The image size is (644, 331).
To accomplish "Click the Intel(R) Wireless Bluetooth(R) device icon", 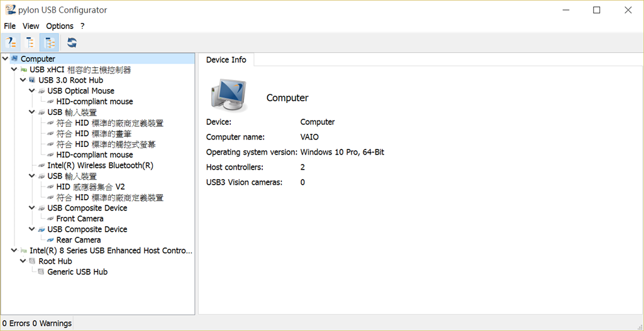I will [42, 165].
